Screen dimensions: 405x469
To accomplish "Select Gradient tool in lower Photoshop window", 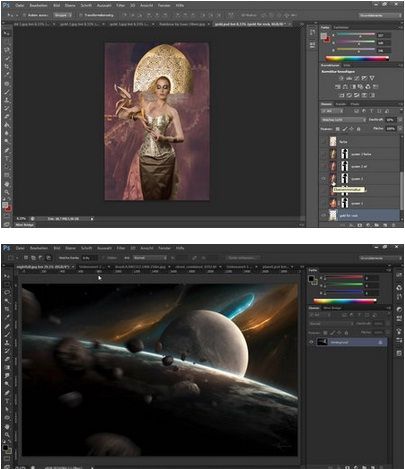I will (7, 368).
